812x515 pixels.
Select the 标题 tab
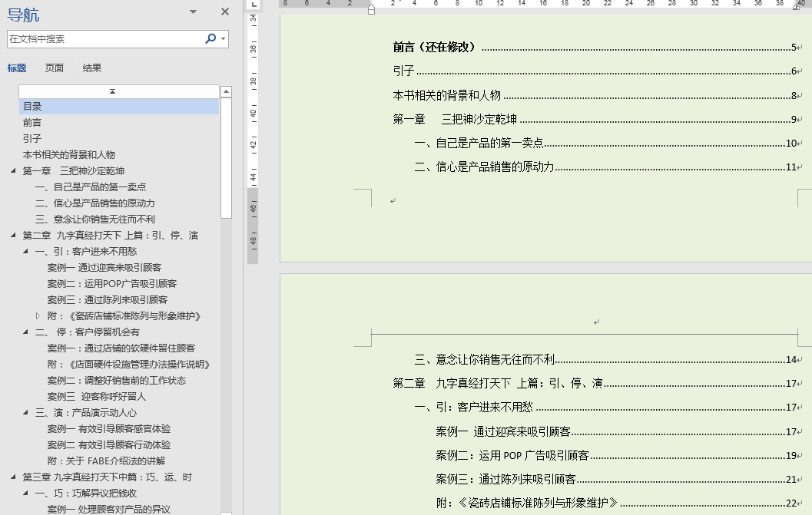[x=17, y=68]
